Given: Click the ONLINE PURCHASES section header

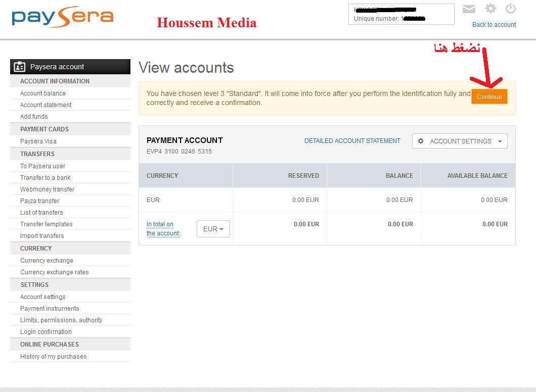Looking at the screenshot, I should click(x=70, y=344).
